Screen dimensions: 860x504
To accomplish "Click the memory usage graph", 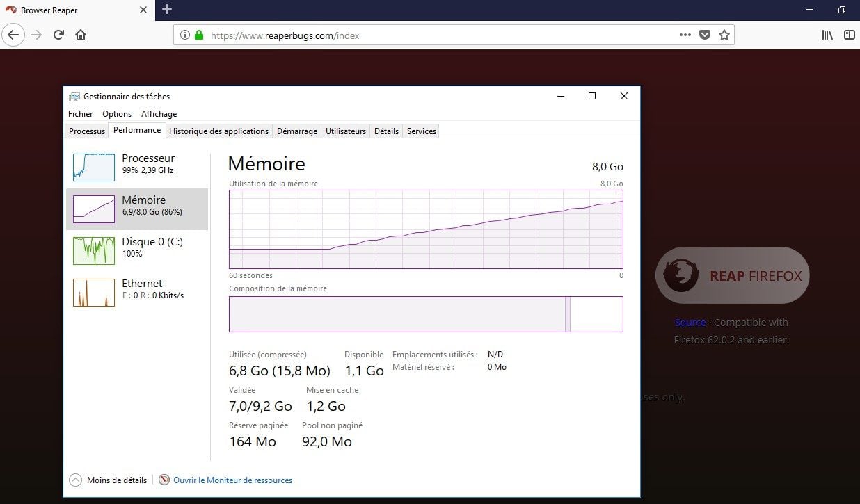I will (426, 229).
